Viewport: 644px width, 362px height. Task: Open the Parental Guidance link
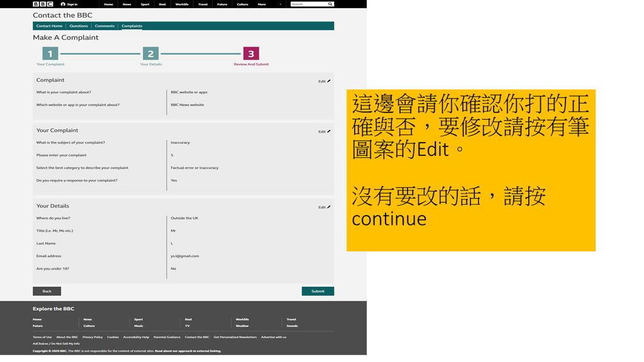pyautogui.click(x=167, y=337)
